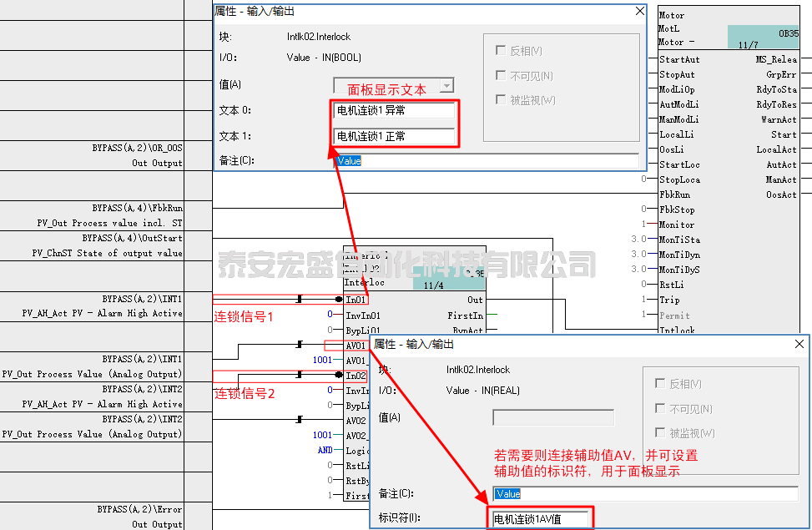This screenshot has height=530, width=812.
Task: Enable 反相(V) checkbox in IN(BOOL) dialog
Action: [501, 51]
